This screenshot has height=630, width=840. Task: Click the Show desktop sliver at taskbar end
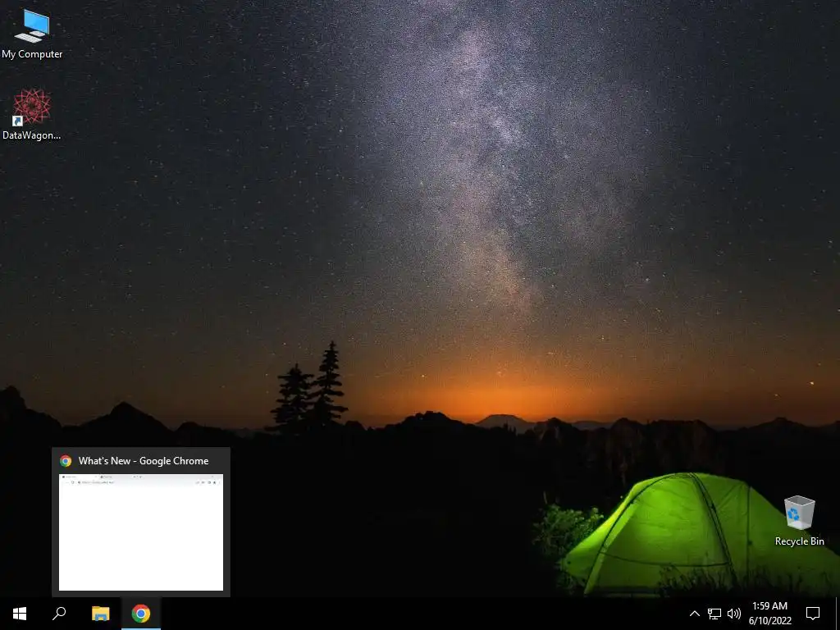tap(838, 614)
